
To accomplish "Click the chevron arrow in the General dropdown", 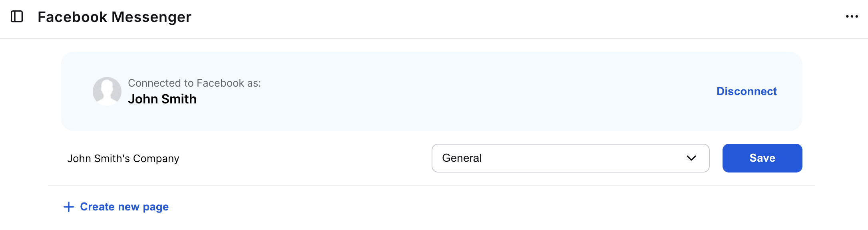I will (691, 159).
